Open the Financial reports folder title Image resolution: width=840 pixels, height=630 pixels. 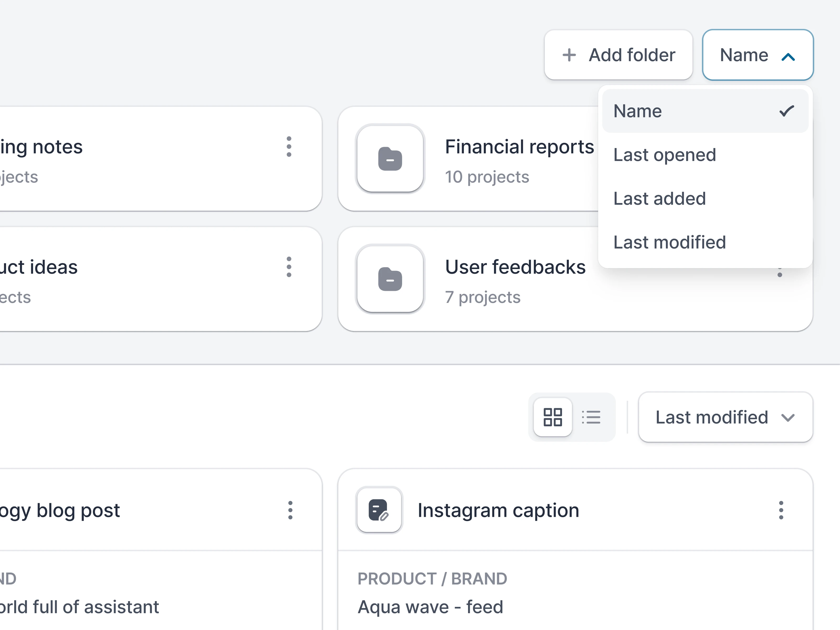pos(519,147)
